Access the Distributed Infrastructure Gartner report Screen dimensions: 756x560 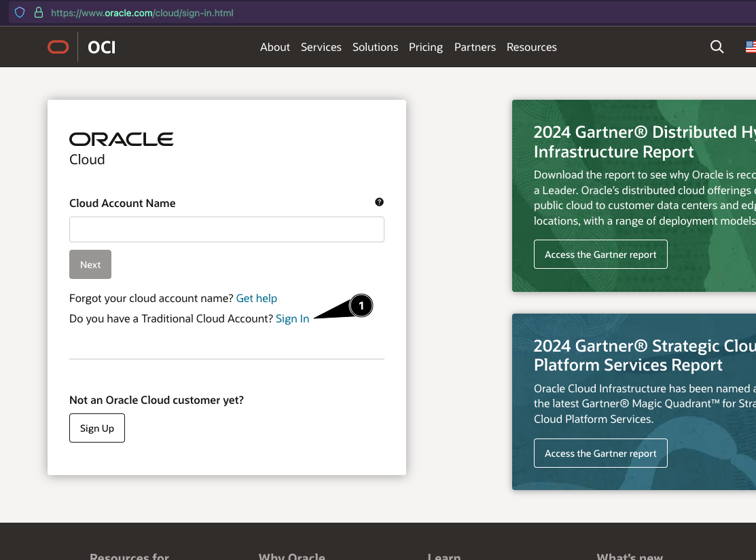(600, 254)
